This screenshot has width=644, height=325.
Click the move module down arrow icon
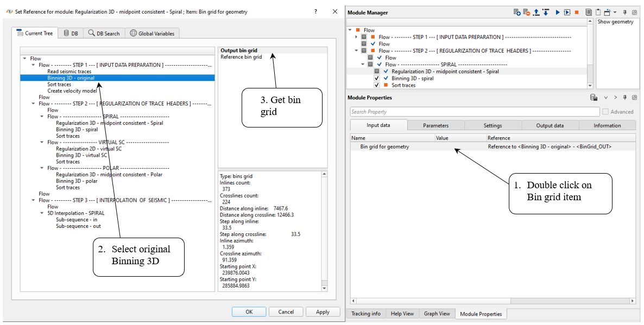coord(545,12)
